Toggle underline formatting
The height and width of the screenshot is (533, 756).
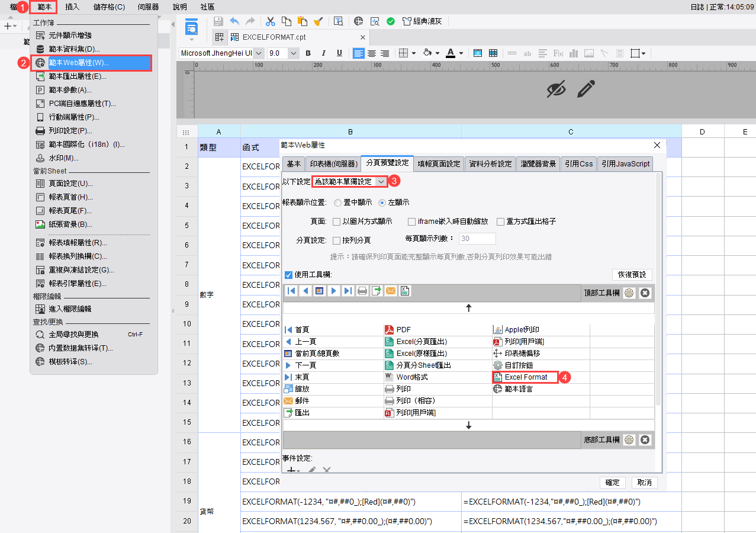coord(338,53)
